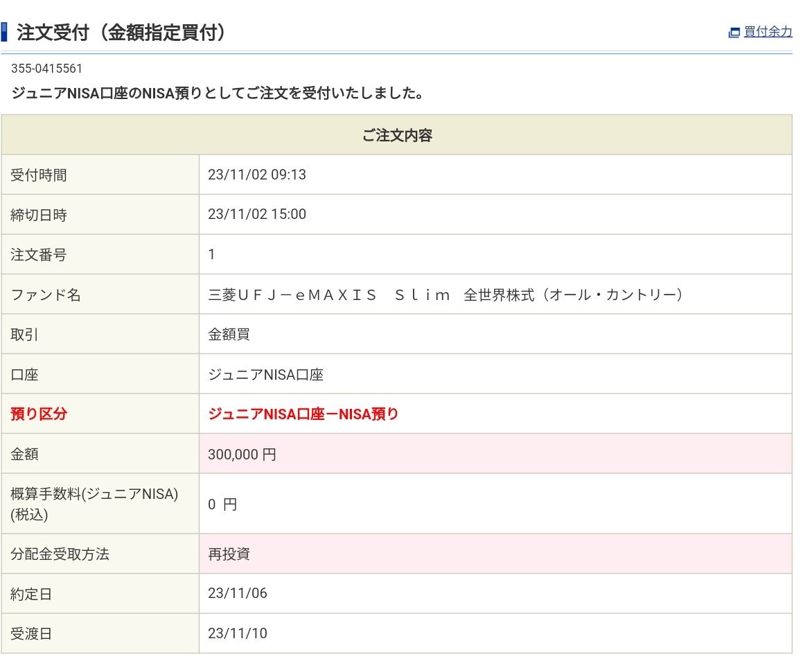Image resolution: width=812 pixels, height=659 pixels.
Task: Select the 注文番号 label
Action: click(x=38, y=254)
